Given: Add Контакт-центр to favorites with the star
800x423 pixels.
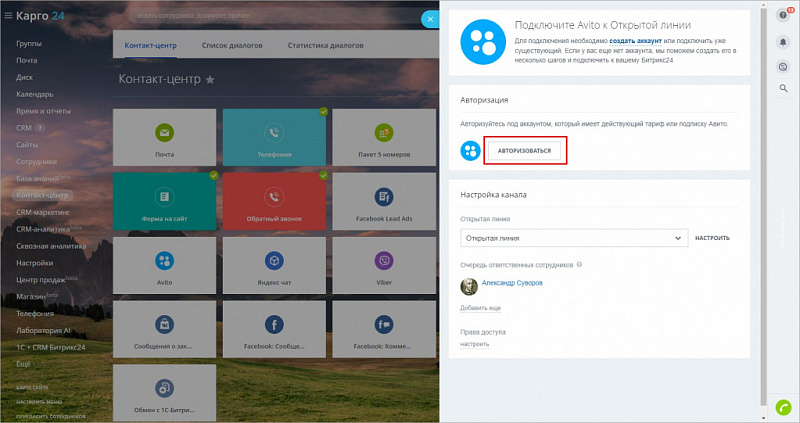Looking at the screenshot, I should pyautogui.click(x=210, y=80).
